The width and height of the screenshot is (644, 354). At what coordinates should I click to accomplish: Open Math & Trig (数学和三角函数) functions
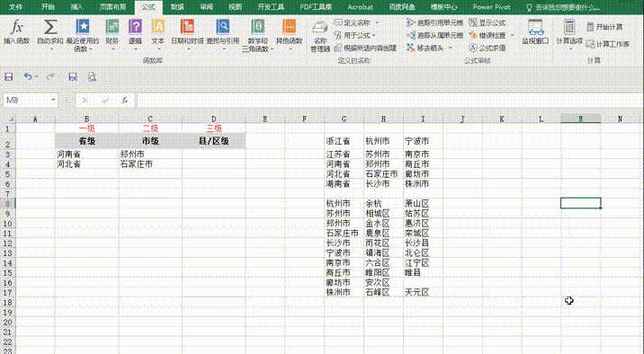coord(257,35)
